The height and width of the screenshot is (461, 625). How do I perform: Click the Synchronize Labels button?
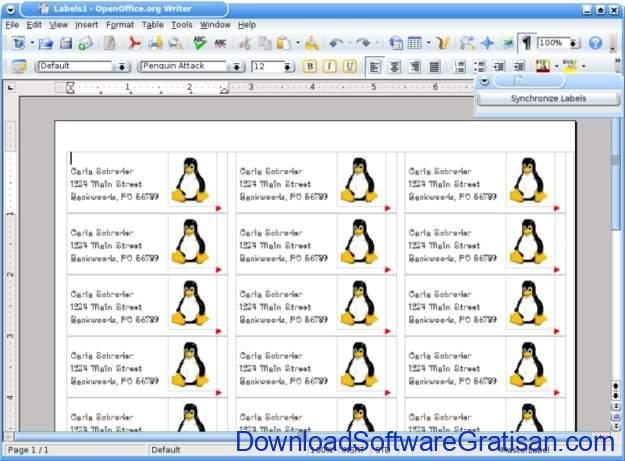click(x=548, y=98)
